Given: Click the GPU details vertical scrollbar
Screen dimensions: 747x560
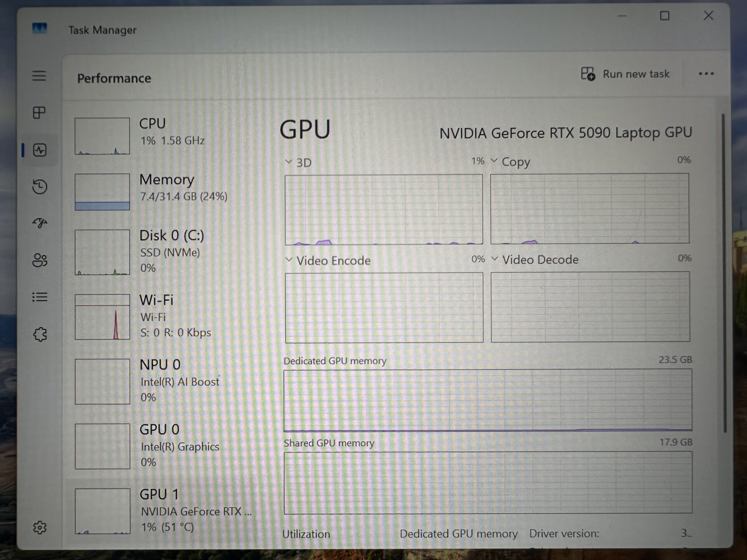Looking at the screenshot, I should 724,272.
